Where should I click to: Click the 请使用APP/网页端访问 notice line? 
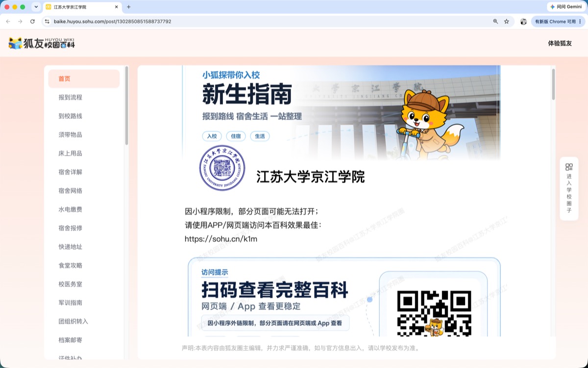coord(253,225)
